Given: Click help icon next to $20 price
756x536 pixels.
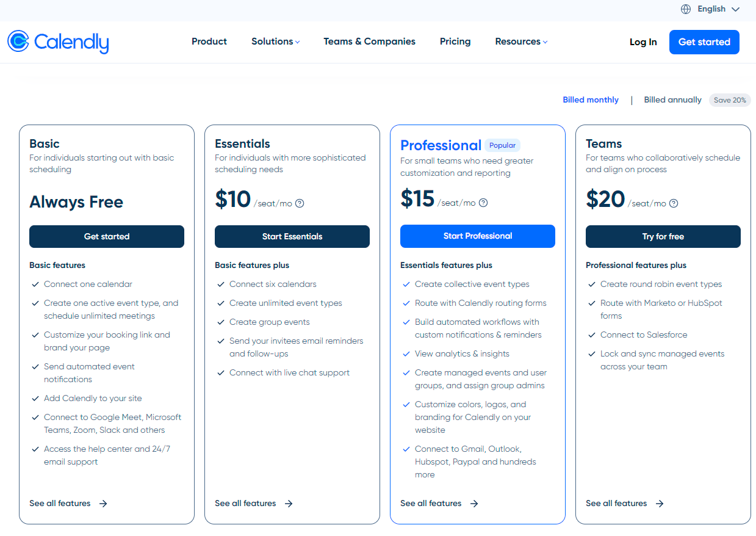Looking at the screenshot, I should tap(674, 203).
